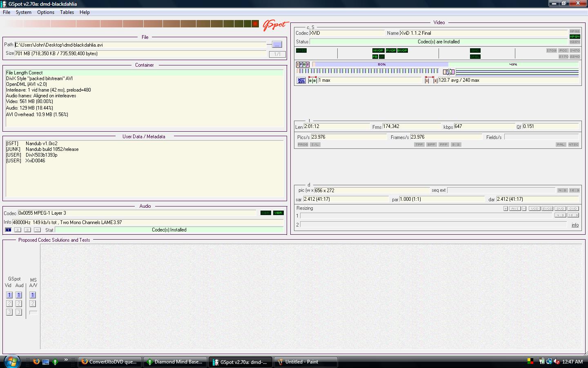Click the red square at progress bar end
Screen dimensions: 588x368
255,24
